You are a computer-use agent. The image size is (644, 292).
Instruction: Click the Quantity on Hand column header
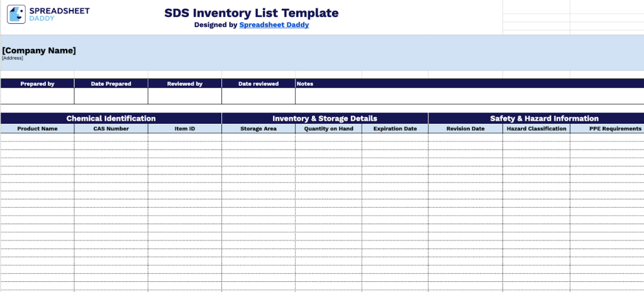coord(328,129)
